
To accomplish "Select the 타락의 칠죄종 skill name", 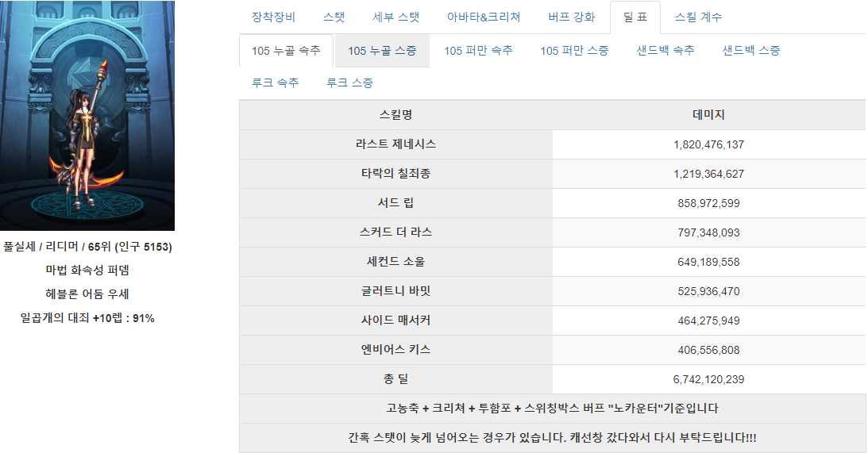I will [x=395, y=174].
